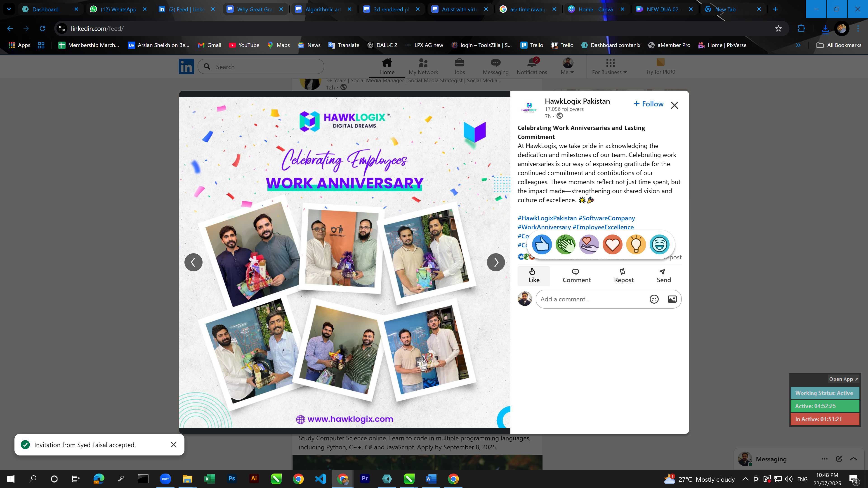Open the Jobs section

[x=459, y=67]
